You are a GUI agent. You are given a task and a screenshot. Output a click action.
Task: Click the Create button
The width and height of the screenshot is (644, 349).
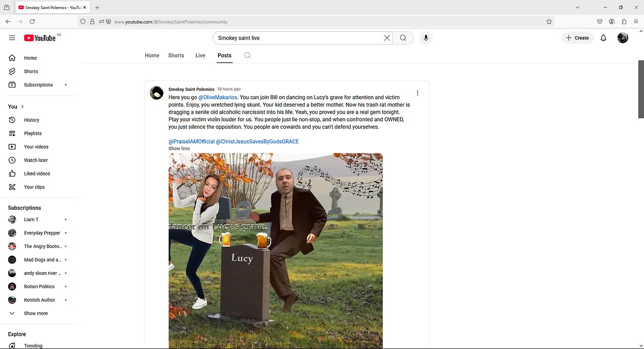(x=577, y=38)
